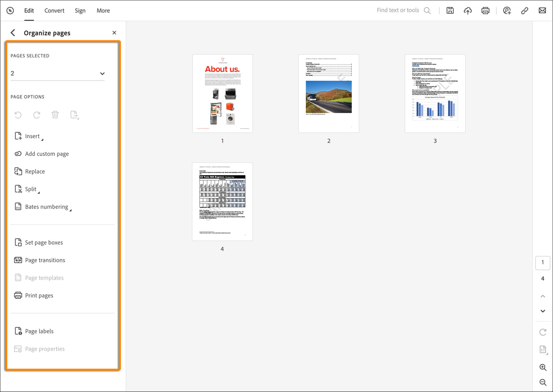
Task: Extract the selected page
Action: (74, 115)
